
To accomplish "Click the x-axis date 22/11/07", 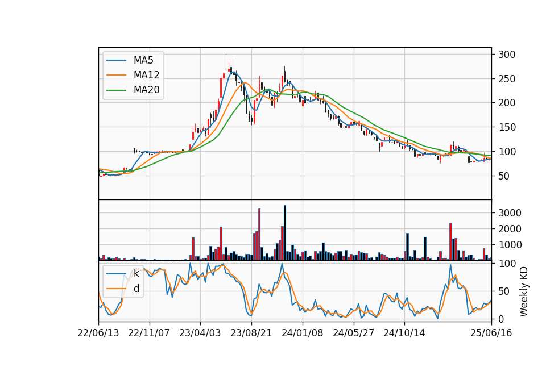I will coord(149,333).
